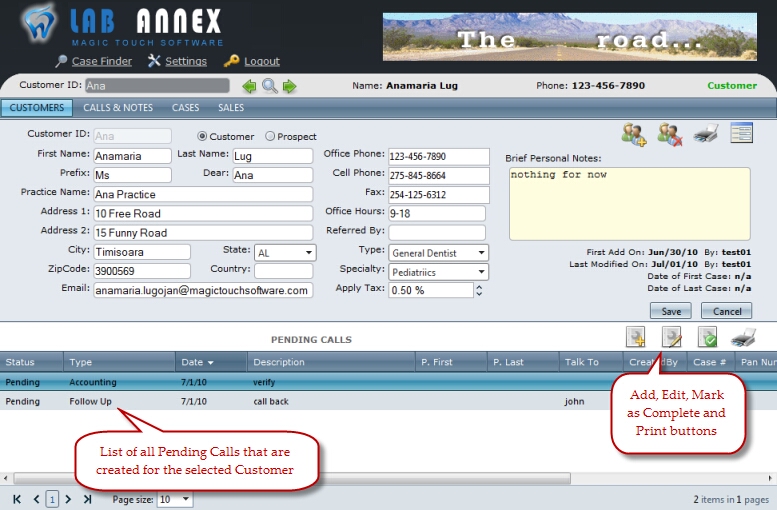Go to previous page of pending calls
777x510 pixels.
(36, 499)
